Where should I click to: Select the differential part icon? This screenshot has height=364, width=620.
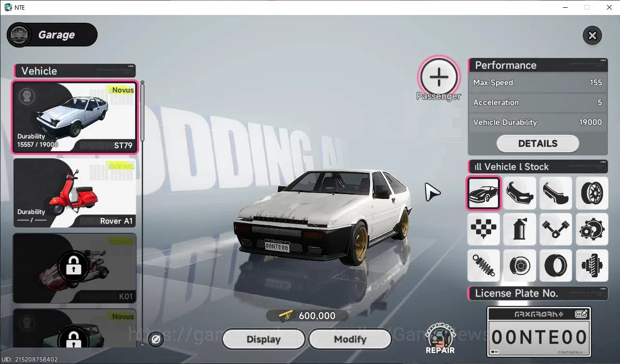(592, 265)
